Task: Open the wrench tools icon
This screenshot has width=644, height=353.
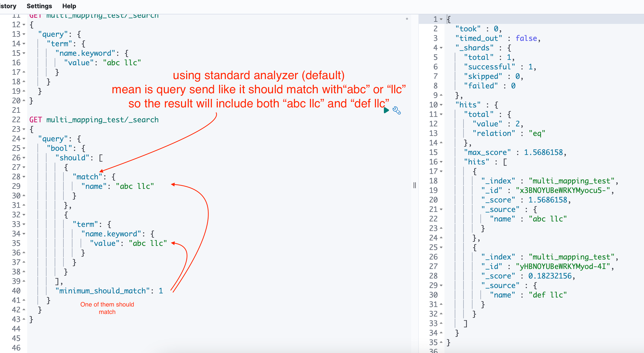Action: click(x=397, y=110)
